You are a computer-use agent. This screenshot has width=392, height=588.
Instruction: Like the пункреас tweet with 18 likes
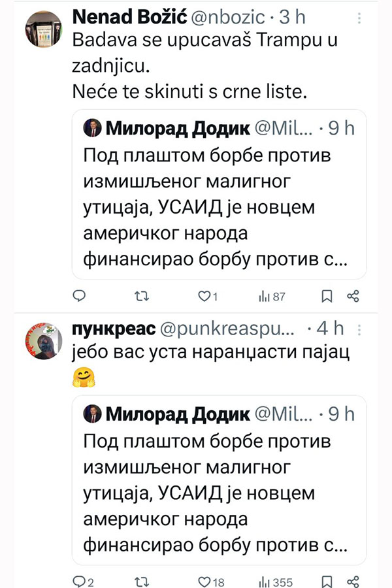[x=203, y=581]
